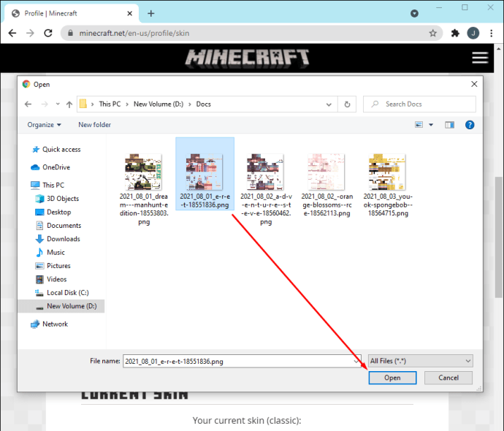Open the Chrome extensions puzzle icon
Viewport: 504px width, 431px height.
click(455, 33)
